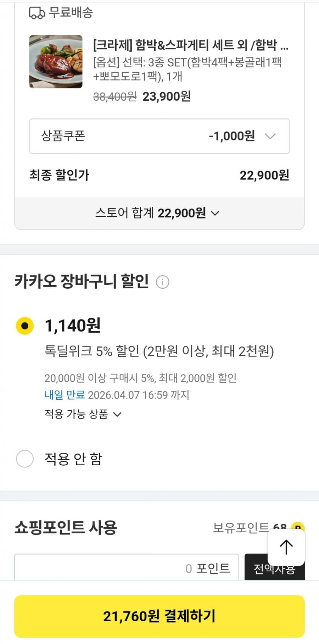Tap the 3종 SET option description text

pyautogui.click(x=187, y=69)
